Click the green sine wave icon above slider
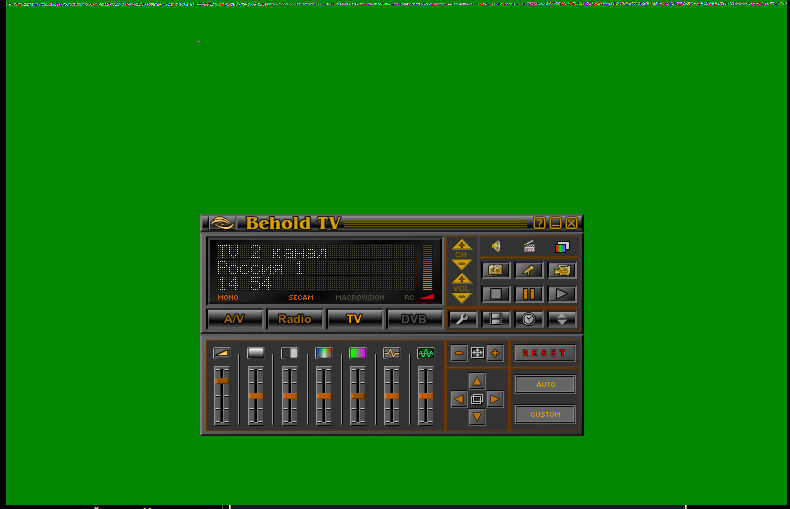The height and width of the screenshot is (509, 790). pos(426,353)
